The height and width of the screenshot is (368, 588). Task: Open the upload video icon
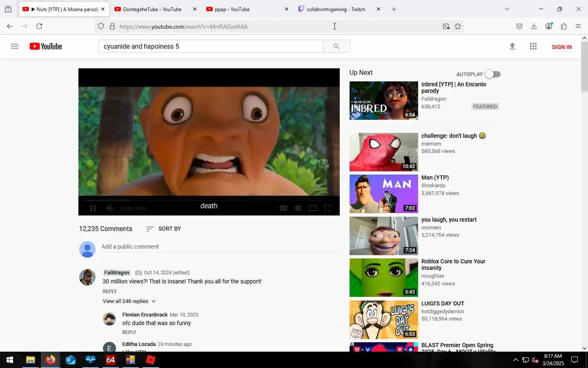tap(512, 46)
